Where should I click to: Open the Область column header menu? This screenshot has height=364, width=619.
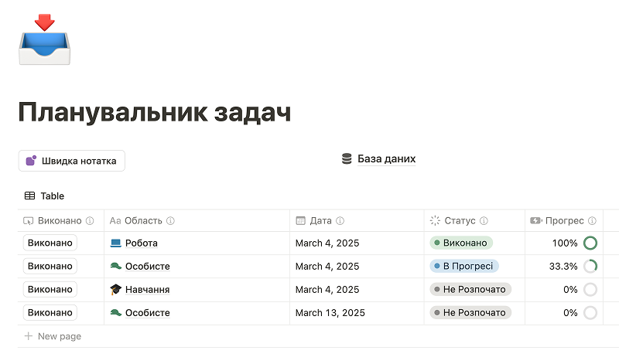pos(197,220)
